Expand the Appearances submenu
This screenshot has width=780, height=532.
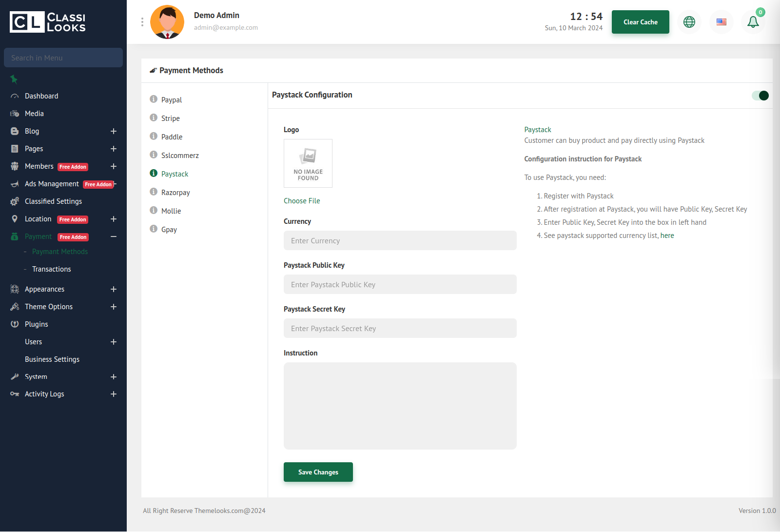(114, 289)
